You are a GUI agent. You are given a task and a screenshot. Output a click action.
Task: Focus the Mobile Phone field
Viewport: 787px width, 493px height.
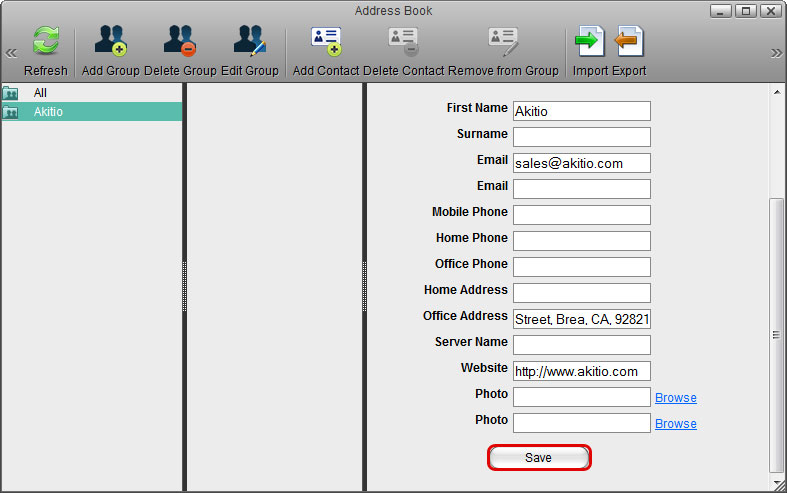(x=581, y=215)
